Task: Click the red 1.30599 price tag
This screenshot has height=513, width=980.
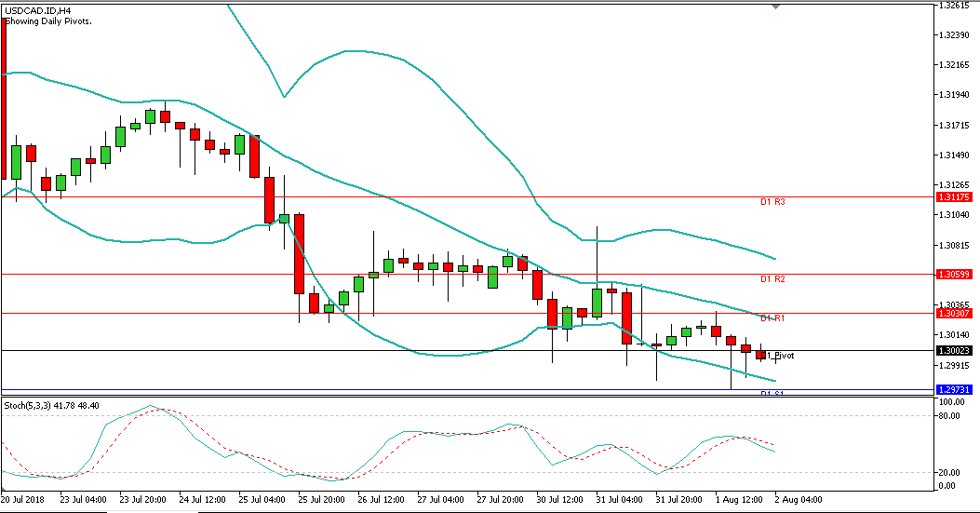Action: pos(956,275)
